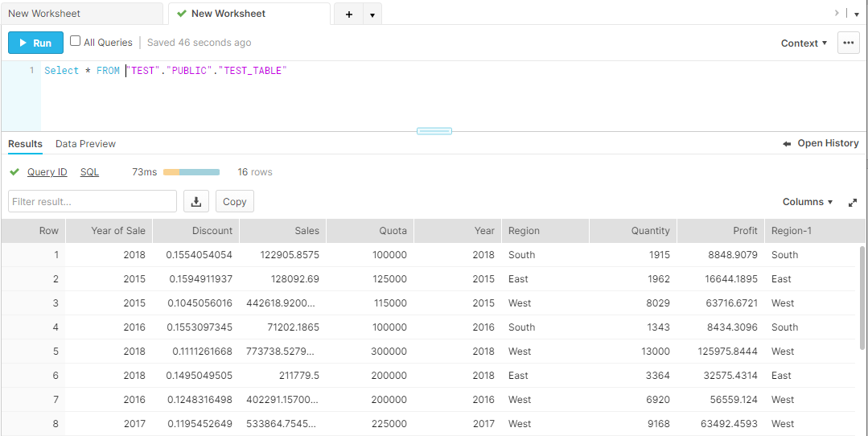868x436 pixels.
Task: Click the Profit column header
Action: click(720, 231)
